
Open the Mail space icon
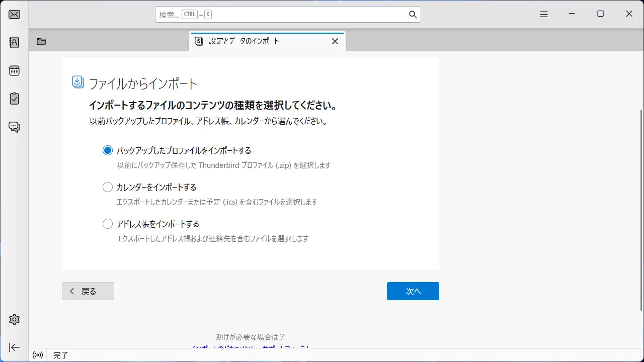(15, 14)
